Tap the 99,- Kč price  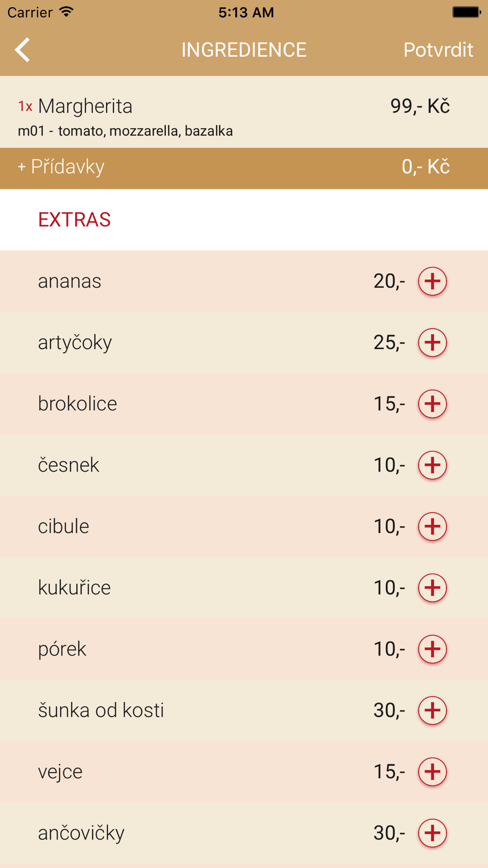click(420, 106)
